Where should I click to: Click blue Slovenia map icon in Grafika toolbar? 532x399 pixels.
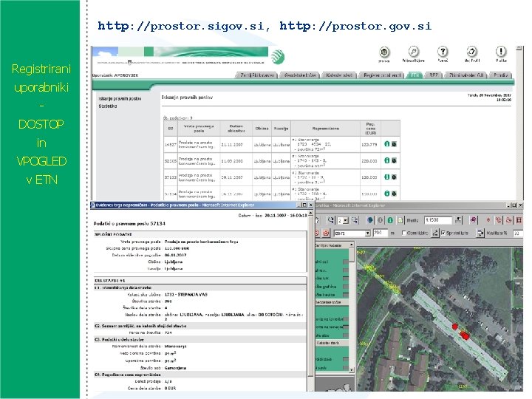370,220
